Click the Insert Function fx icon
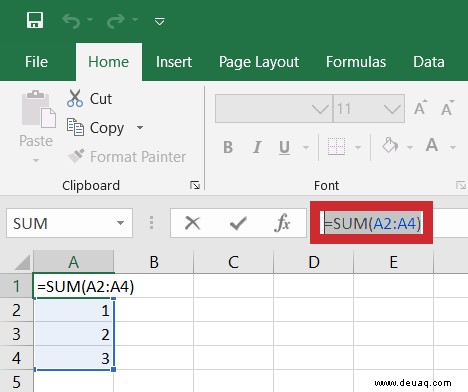Viewport: 468px width, 392px height. click(282, 223)
